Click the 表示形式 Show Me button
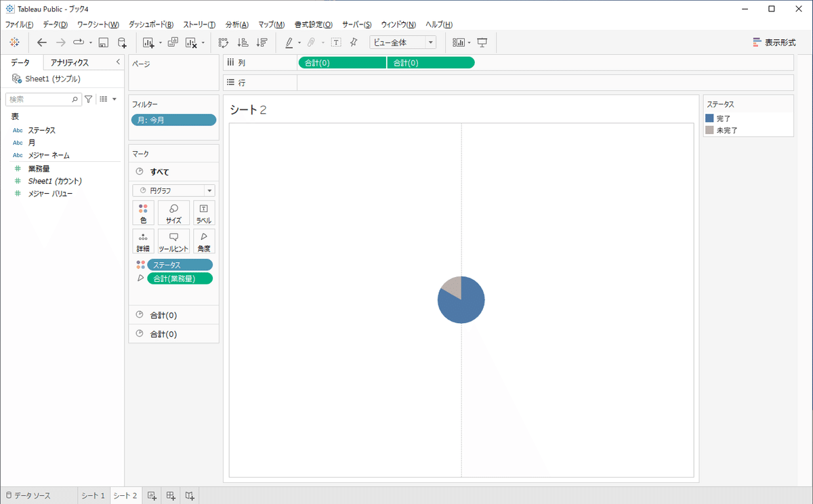Screen dimensions: 813x504 (x=774, y=42)
